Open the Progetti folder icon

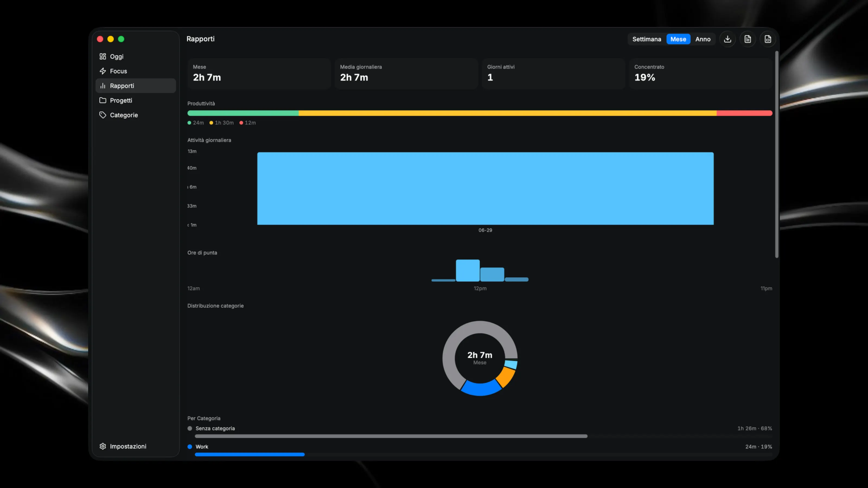point(103,100)
